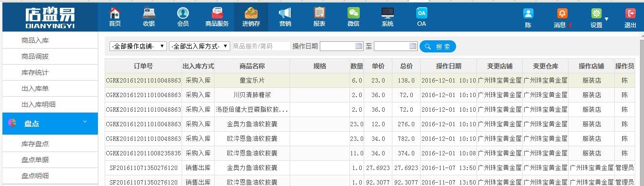644x186 pixels.
Task: Click the 操作员 column header
Action: point(625,66)
